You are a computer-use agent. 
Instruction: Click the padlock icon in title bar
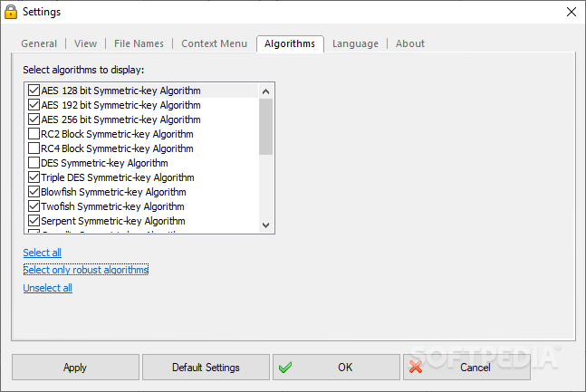pos(11,12)
